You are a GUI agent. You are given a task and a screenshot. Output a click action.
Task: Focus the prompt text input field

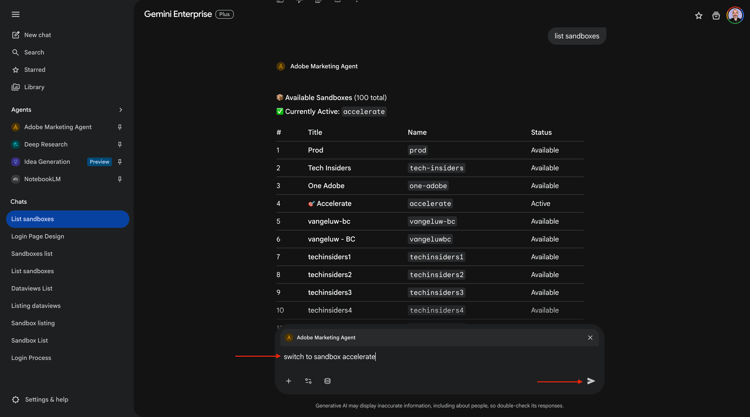[x=439, y=357]
